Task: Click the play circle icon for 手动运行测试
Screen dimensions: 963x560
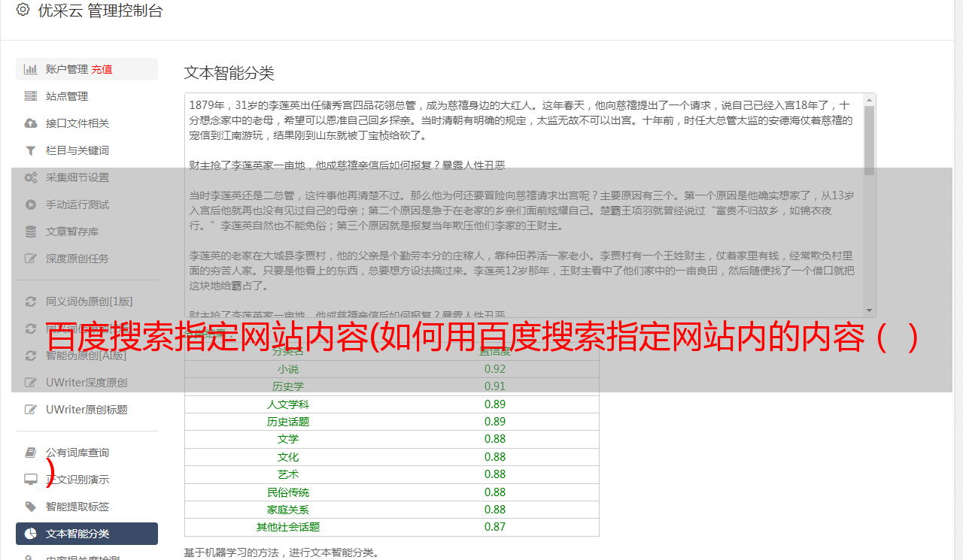Action: (x=31, y=204)
